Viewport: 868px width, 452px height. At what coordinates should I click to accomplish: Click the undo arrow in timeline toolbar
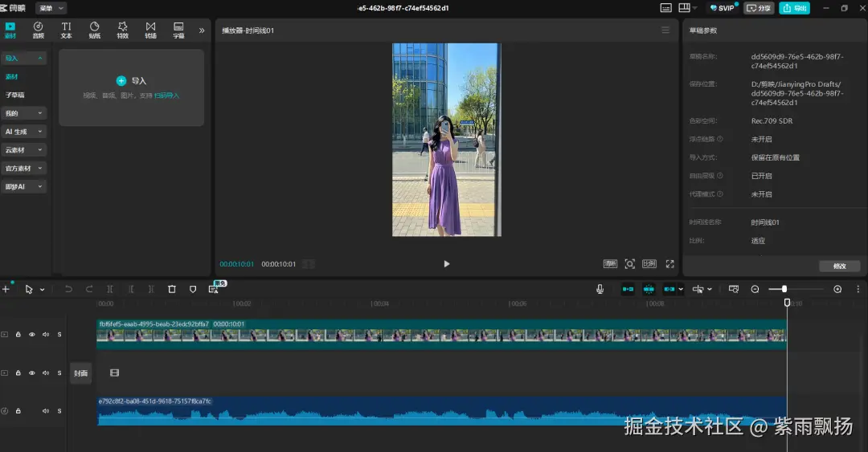click(68, 289)
